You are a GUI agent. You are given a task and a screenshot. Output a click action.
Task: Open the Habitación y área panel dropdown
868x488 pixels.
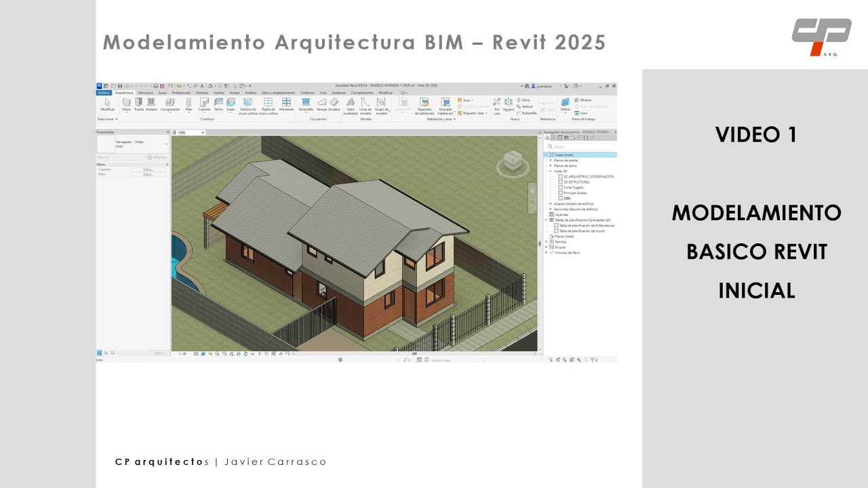click(441, 119)
